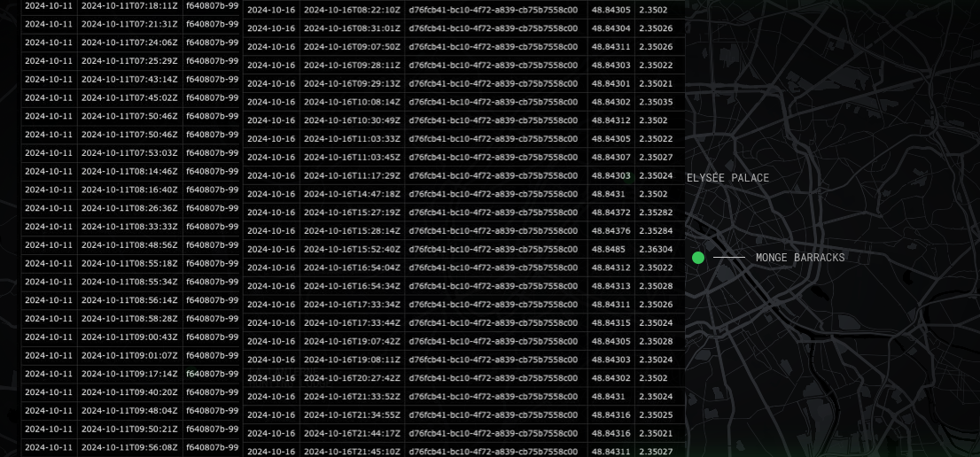980x457 pixels.
Task: Click timestamp 2024-10-16T14:47:18Z
Action: click(352, 194)
